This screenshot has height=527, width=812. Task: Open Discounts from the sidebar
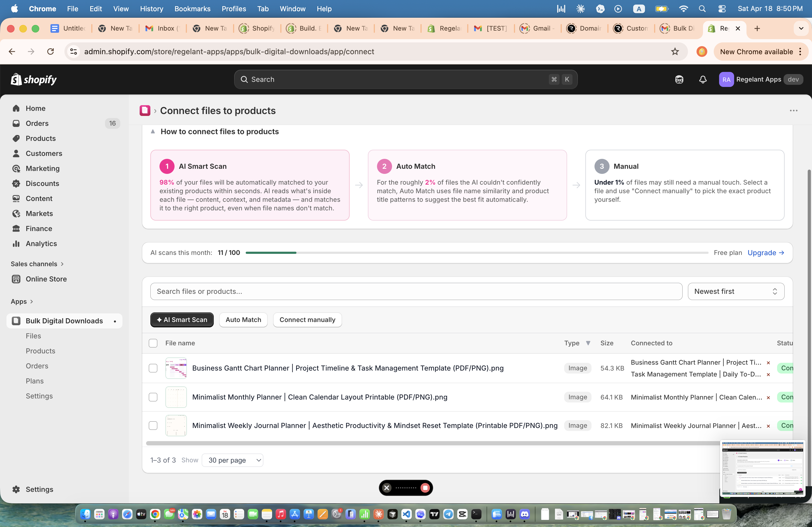(x=42, y=183)
